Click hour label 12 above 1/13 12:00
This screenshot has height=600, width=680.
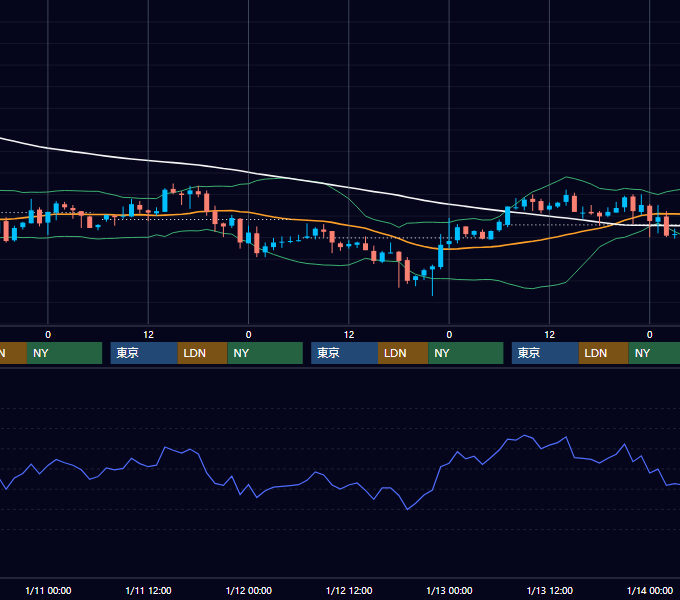tap(549, 335)
